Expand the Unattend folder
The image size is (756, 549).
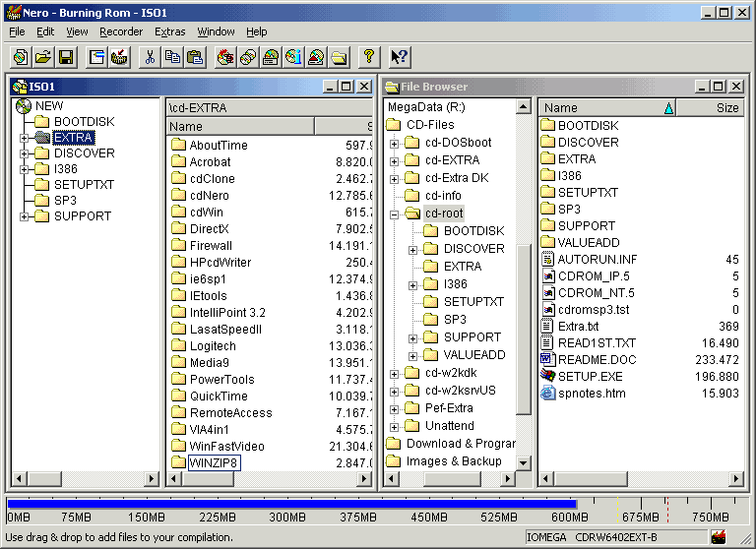click(x=394, y=427)
